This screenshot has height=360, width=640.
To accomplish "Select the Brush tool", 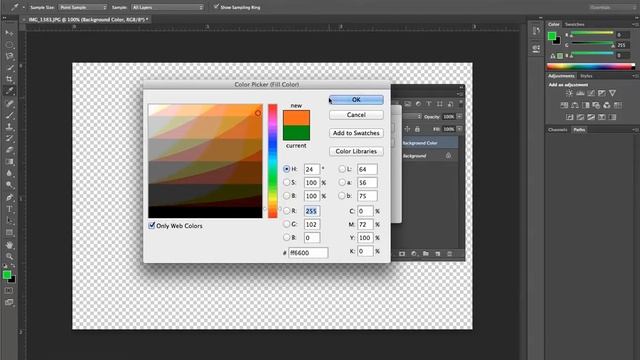I will pyautogui.click(x=9, y=115).
